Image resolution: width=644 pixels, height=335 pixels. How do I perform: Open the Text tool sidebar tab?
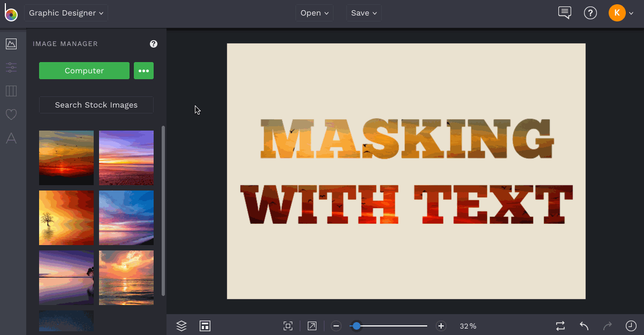click(11, 138)
